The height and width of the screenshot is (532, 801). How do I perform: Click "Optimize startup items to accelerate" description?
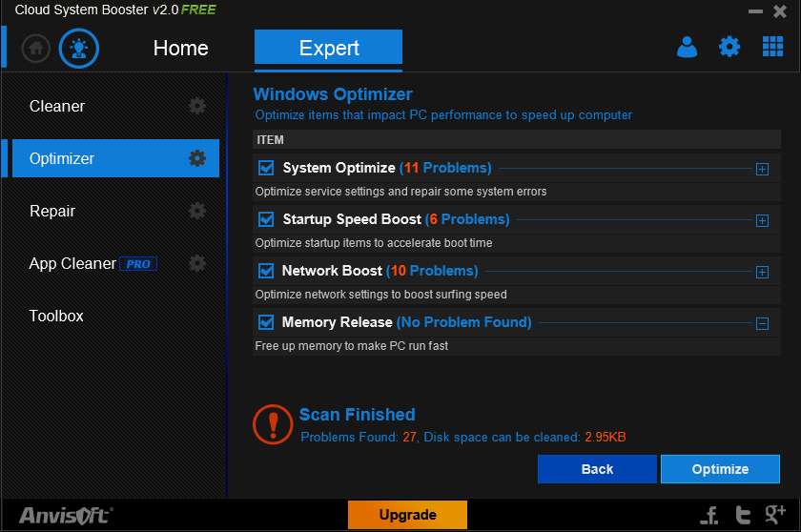coord(374,243)
